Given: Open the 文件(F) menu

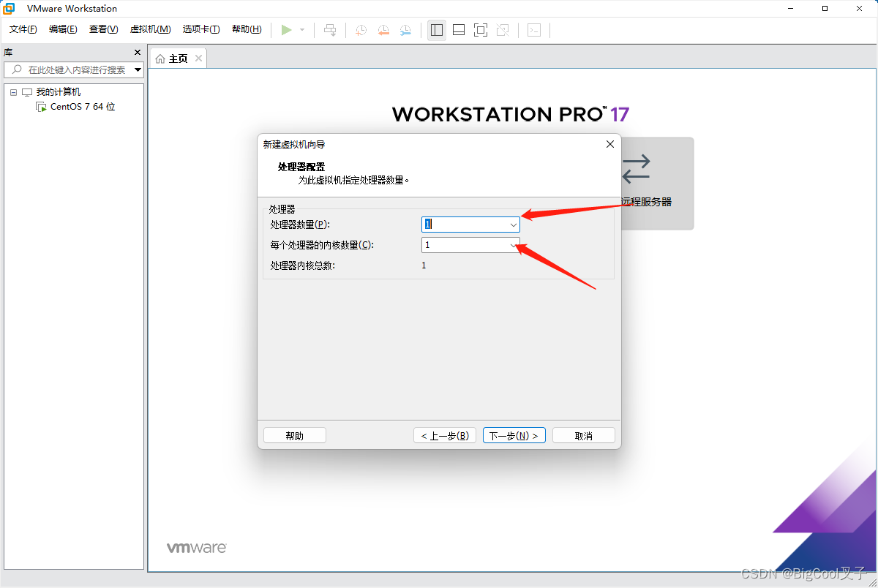Looking at the screenshot, I should point(23,29).
